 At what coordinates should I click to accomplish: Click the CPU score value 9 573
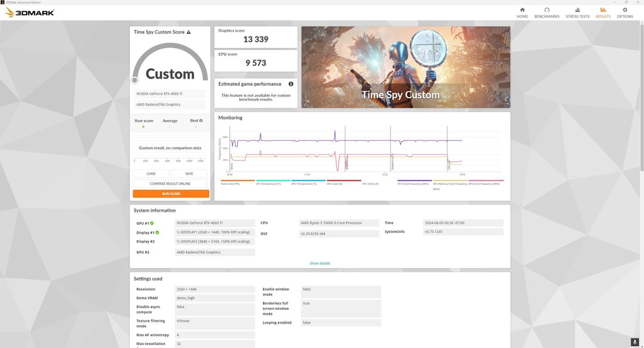[x=255, y=63]
